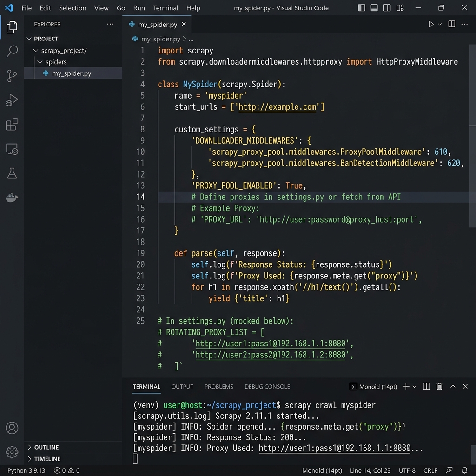476x476 pixels.
Task: Open Customize Layout icon
Action: (400, 8)
